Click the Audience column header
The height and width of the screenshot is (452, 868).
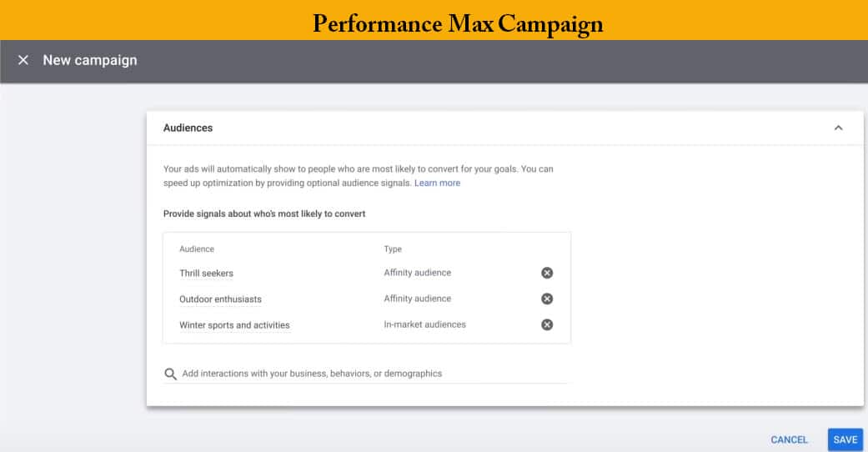(197, 249)
